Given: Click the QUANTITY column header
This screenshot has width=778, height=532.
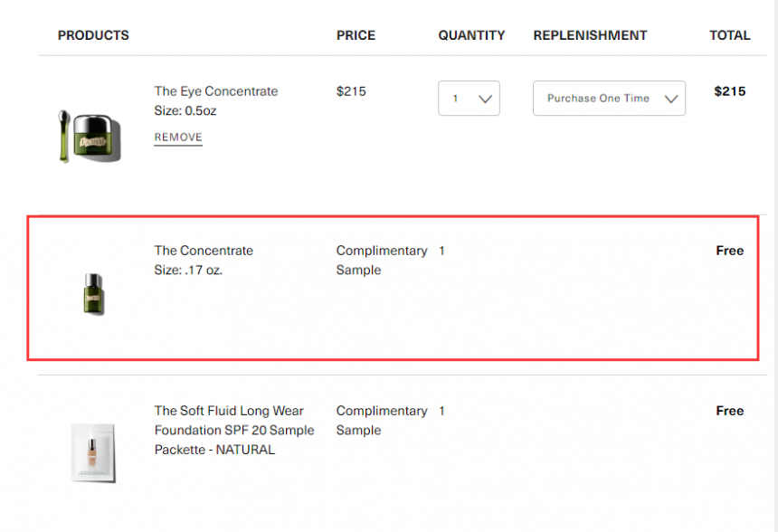Looking at the screenshot, I should click(471, 35).
